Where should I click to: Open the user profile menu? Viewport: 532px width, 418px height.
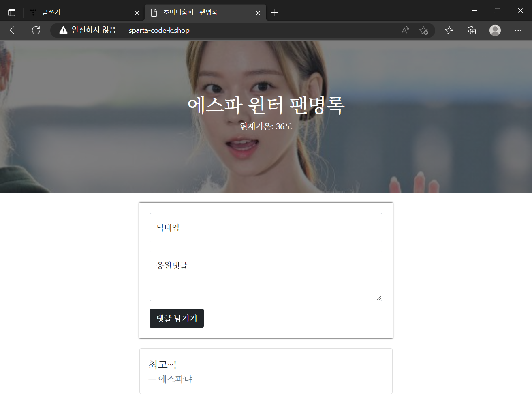(x=495, y=30)
